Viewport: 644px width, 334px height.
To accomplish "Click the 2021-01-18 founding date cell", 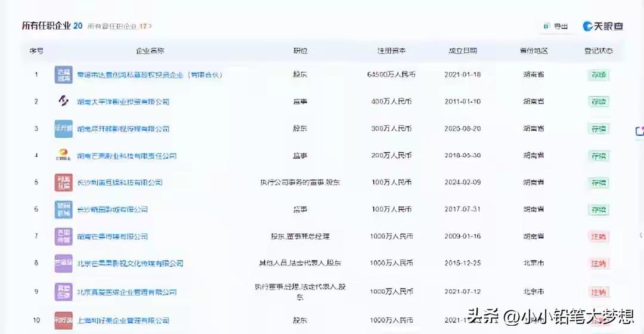I will coord(463,75).
